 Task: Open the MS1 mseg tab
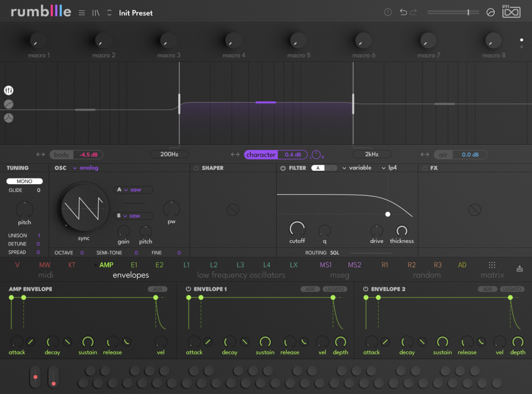point(326,265)
